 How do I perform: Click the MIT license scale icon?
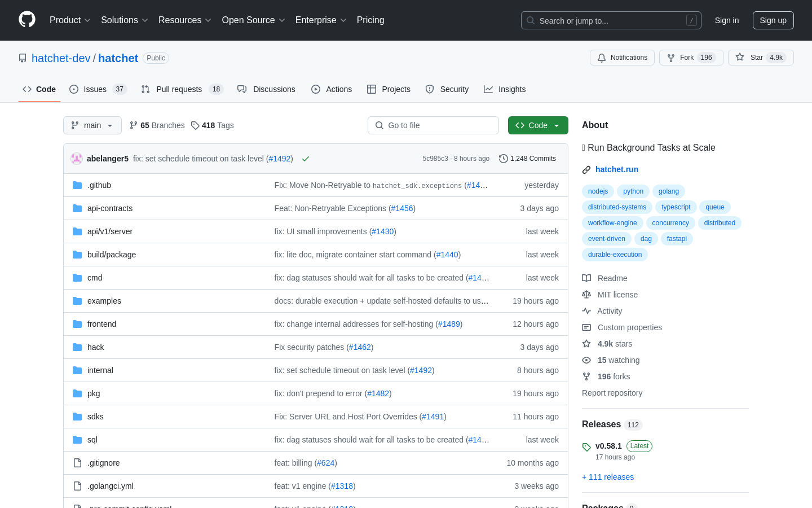(586, 295)
